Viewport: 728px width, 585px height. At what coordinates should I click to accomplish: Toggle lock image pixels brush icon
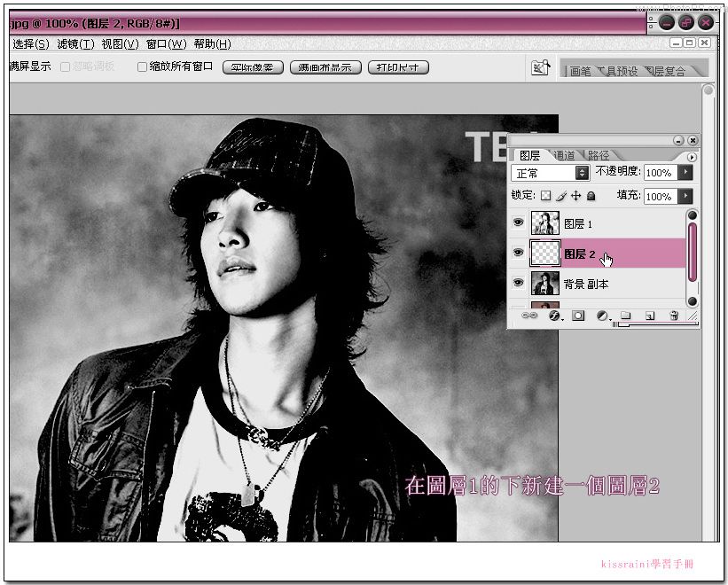(x=561, y=196)
